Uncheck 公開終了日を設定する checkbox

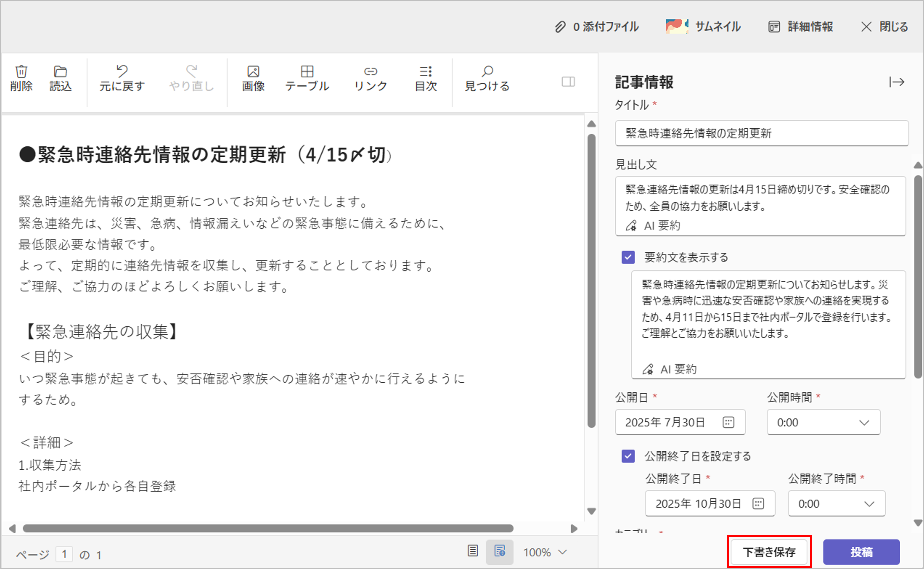628,456
